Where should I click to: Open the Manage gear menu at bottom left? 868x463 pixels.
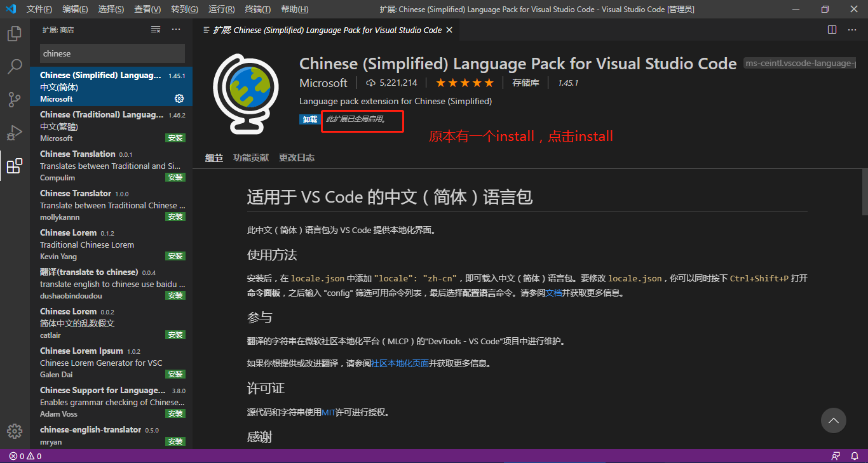point(14,431)
